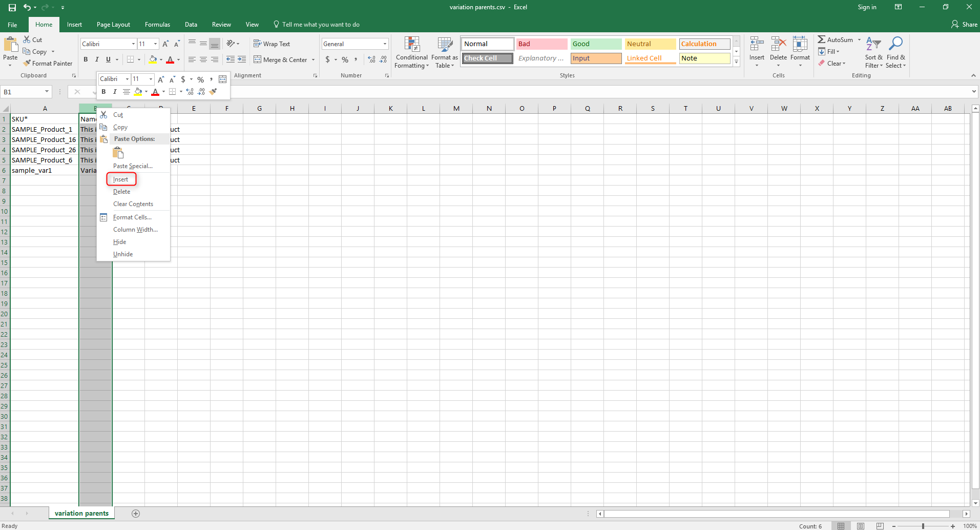Decrease font size in ribbon
Screen dimensions: 980x530
point(177,44)
